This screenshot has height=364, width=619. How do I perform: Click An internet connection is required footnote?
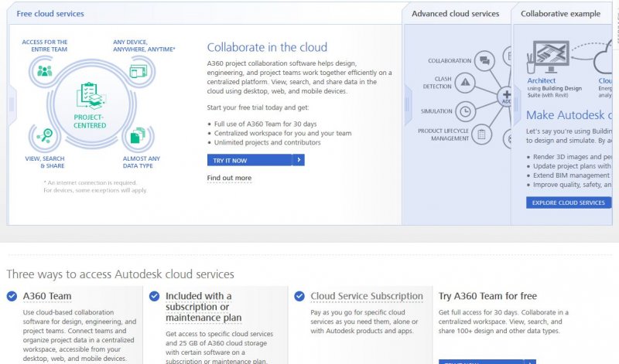coord(91,182)
